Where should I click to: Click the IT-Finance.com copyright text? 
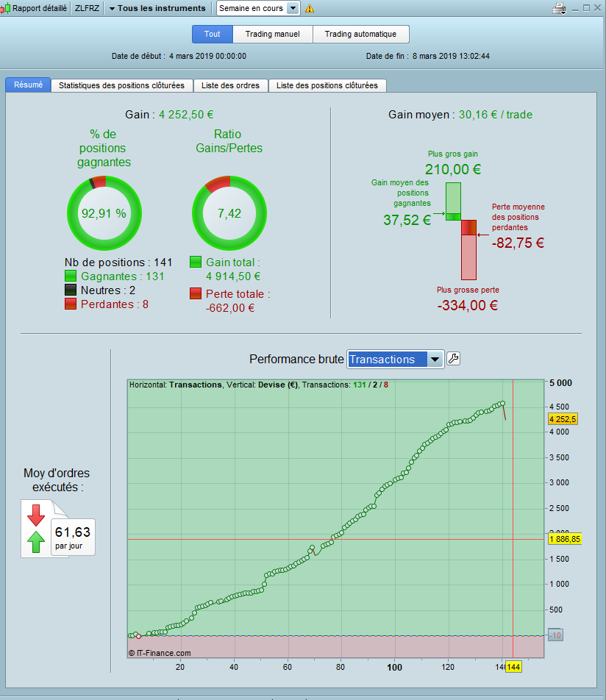click(x=160, y=653)
